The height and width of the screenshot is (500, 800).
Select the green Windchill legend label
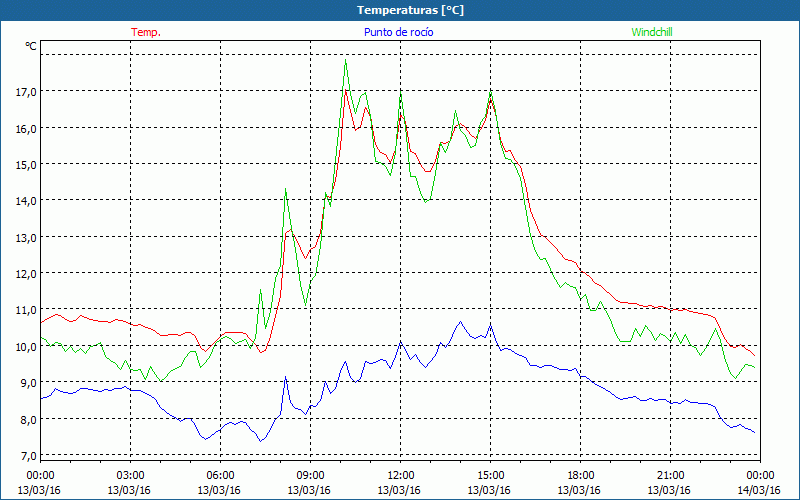(652, 32)
